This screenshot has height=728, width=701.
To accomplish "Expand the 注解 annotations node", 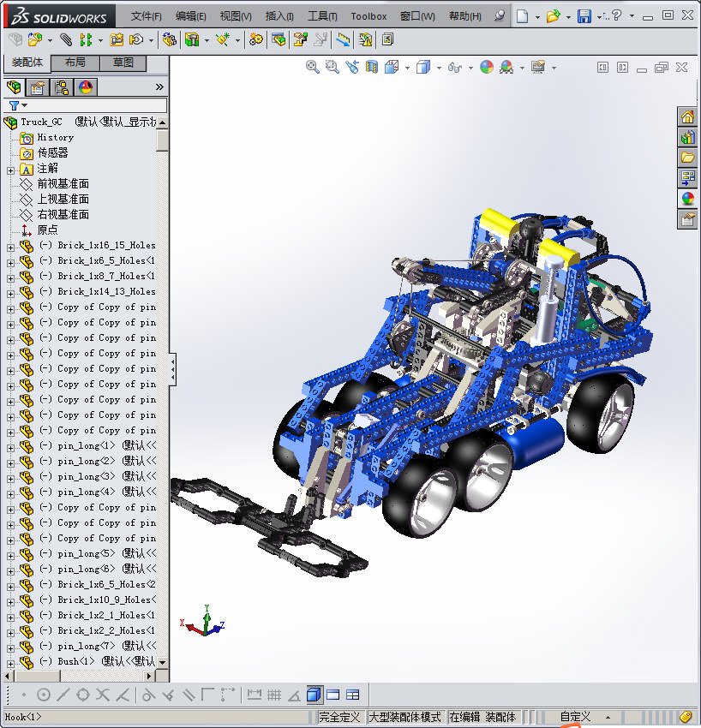I will pyautogui.click(x=10, y=170).
